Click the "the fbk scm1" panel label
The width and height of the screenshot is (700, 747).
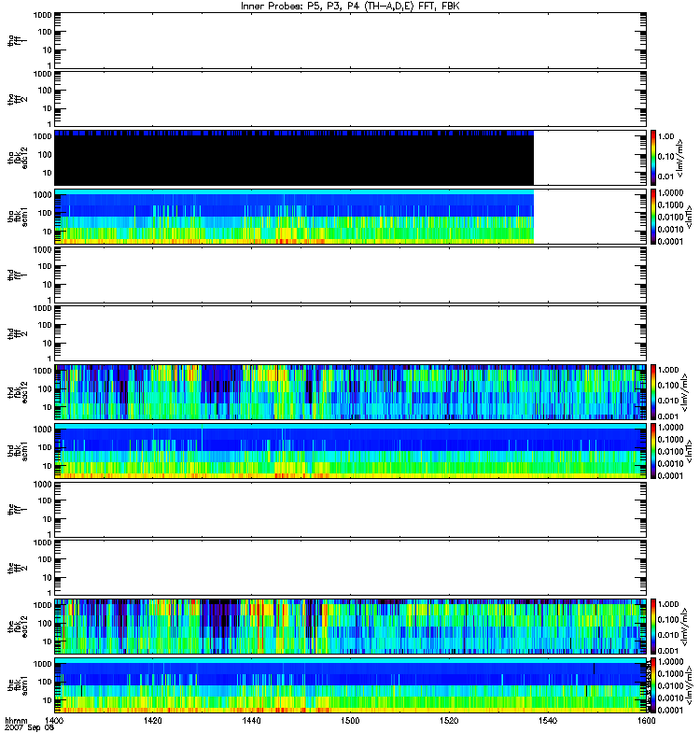tap(18, 685)
